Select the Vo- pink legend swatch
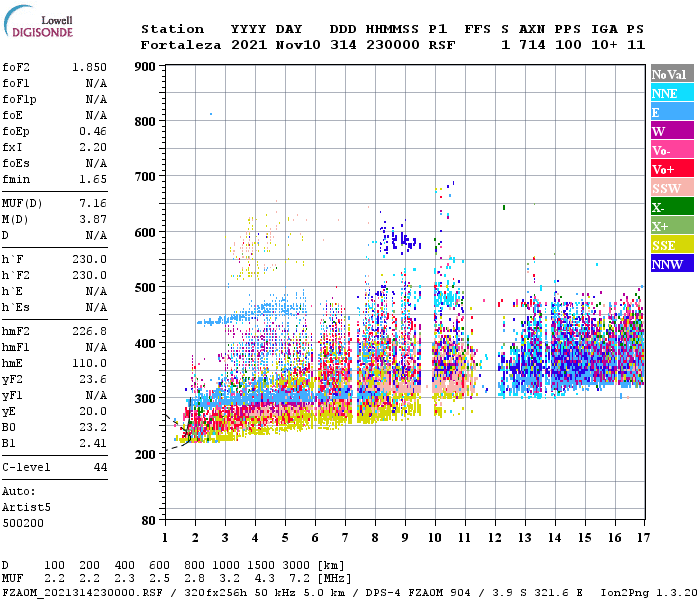This screenshot has width=700, height=600. (672, 150)
